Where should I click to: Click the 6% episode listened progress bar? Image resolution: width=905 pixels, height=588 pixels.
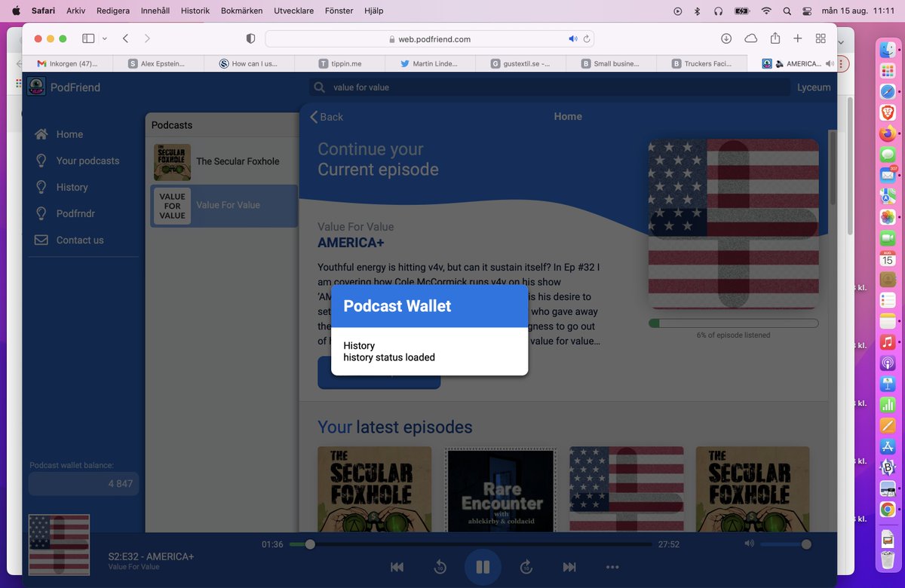[x=733, y=323]
